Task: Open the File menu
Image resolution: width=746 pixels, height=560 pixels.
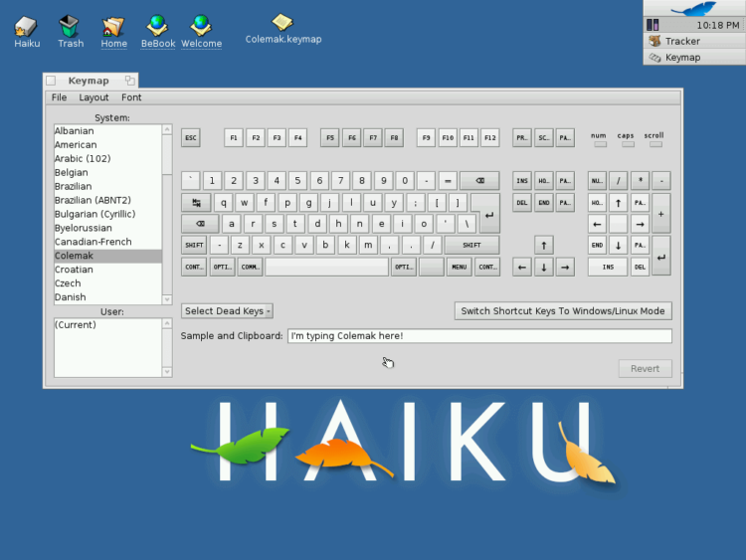Action: point(59,97)
